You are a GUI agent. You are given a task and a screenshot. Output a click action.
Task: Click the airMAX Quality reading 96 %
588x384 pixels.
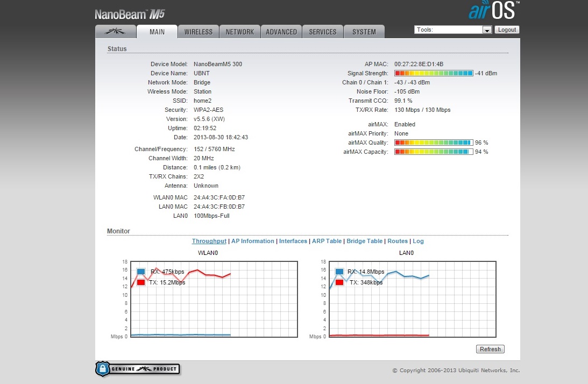(x=481, y=143)
